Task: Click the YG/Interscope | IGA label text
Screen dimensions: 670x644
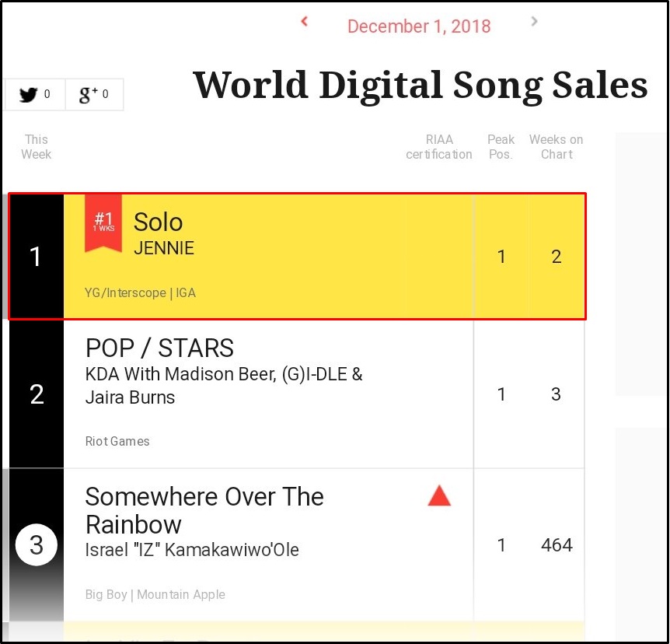Action: [x=140, y=293]
